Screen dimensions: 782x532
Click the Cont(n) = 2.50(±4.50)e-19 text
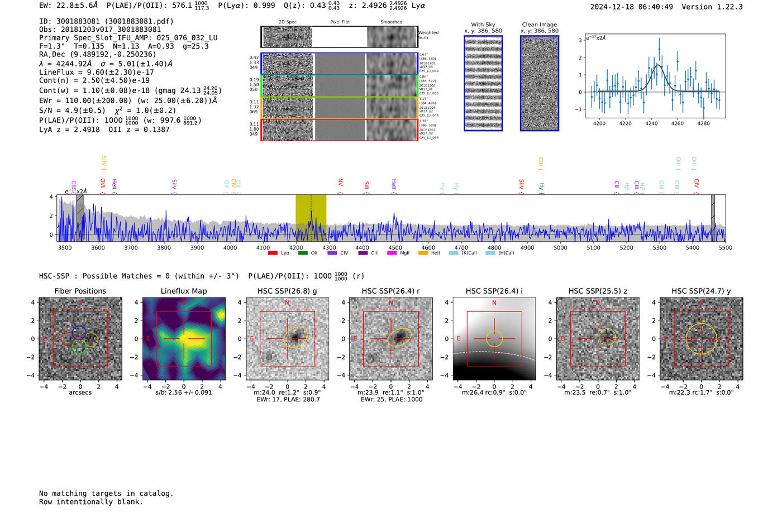tap(94, 80)
